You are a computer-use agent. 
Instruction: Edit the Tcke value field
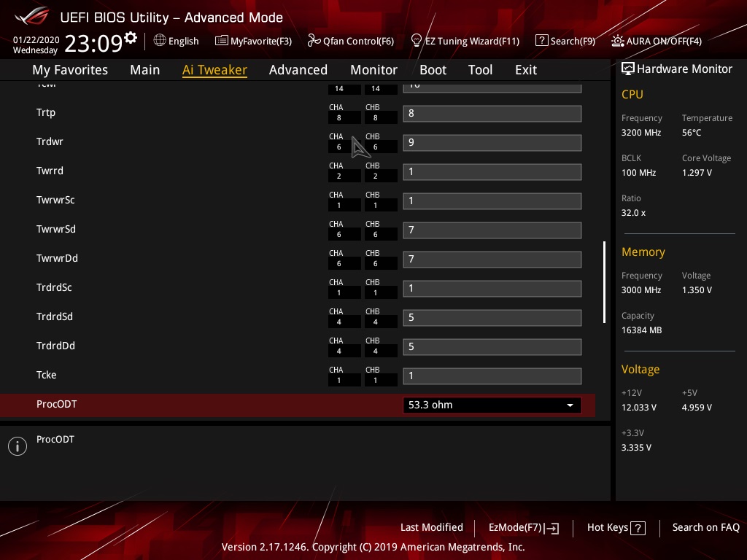pyautogui.click(x=492, y=376)
